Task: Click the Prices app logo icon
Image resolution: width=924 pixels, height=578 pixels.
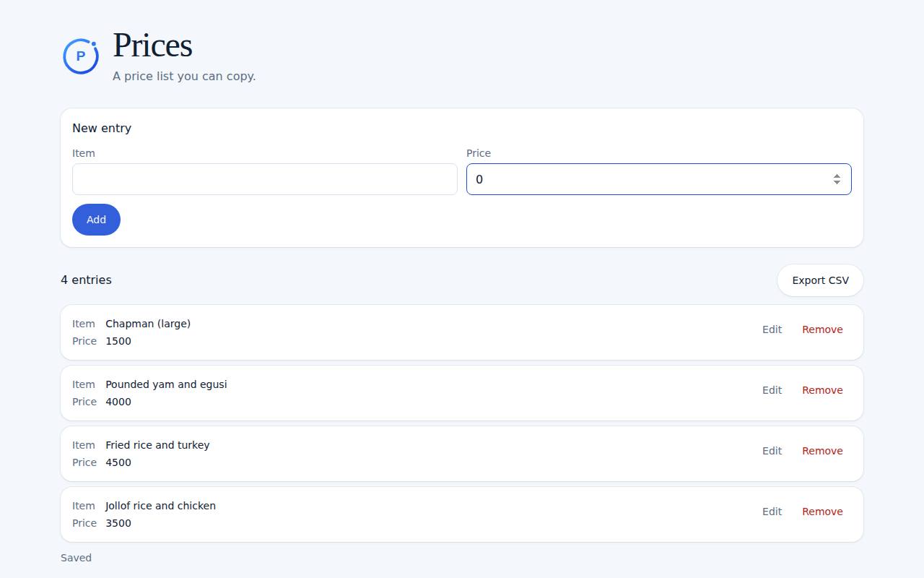Action: (81, 56)
